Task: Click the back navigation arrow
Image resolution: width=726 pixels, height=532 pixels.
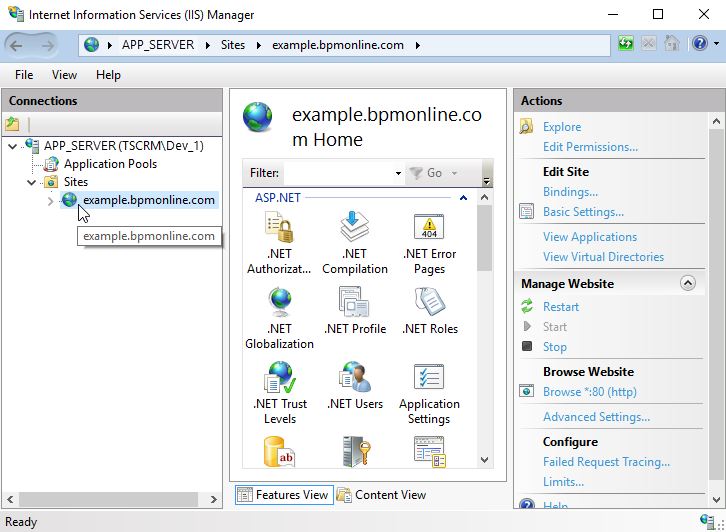Action: point(16,45)
